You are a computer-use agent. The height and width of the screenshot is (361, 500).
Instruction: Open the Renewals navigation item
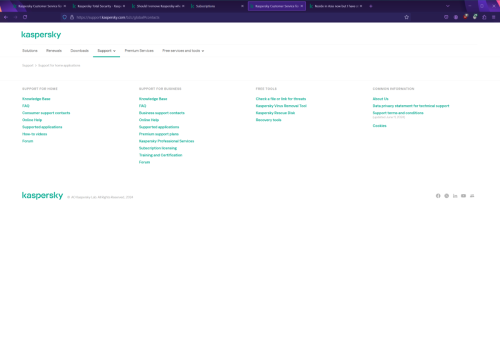54,51
